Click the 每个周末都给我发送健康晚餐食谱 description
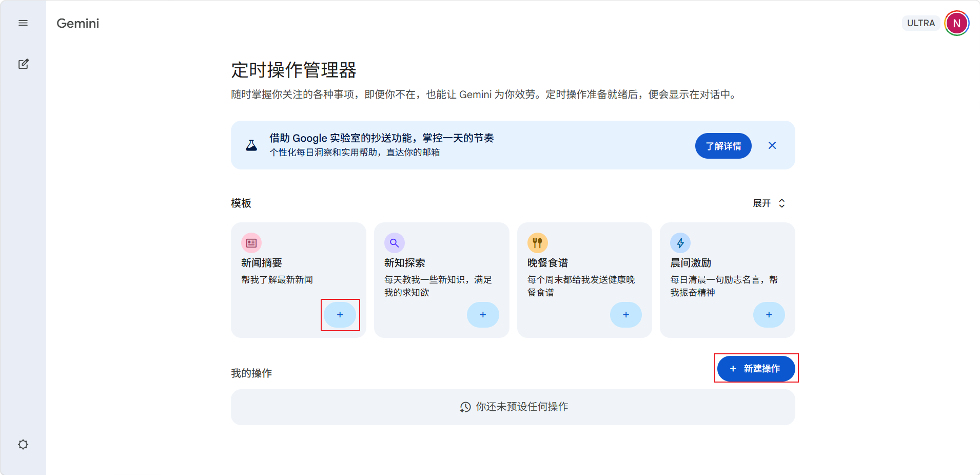Screen dimensions: 980x475 coord(581,286)
